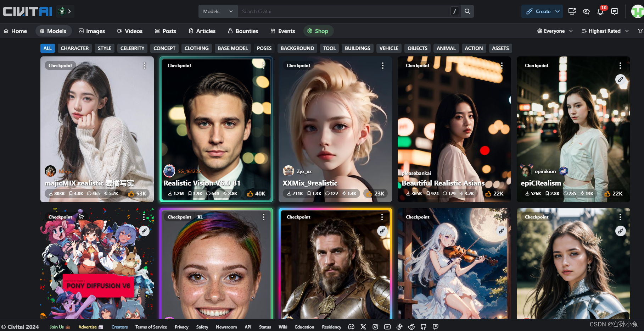Toggle the BASE MODEL category filter
Image resolution: width=644 pixels, height=331 pixels.
point(233,48)
